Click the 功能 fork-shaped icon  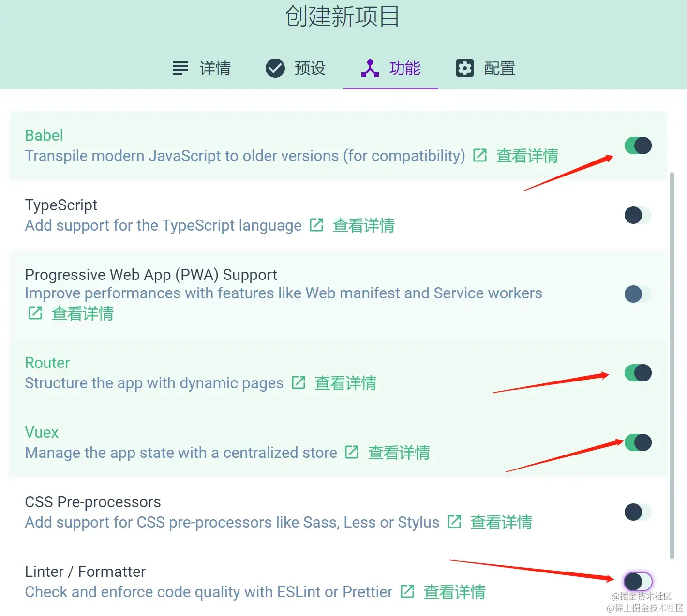pos(370,68)
